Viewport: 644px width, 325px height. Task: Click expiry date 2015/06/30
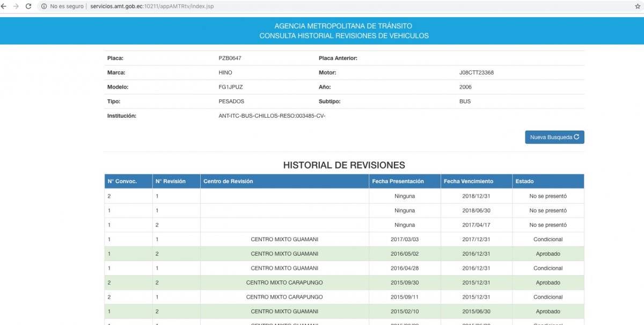point(477,312)
